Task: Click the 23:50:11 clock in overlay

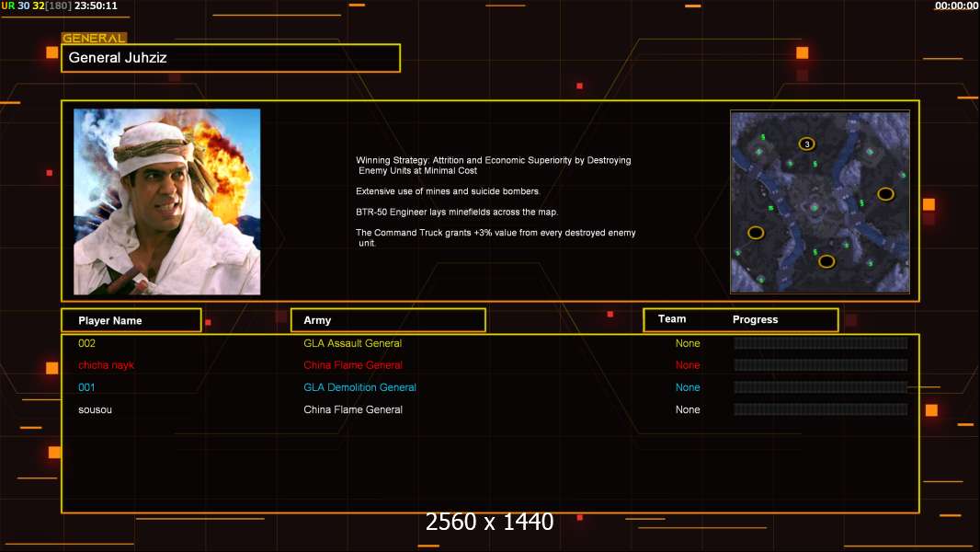Action: point(96,6)
